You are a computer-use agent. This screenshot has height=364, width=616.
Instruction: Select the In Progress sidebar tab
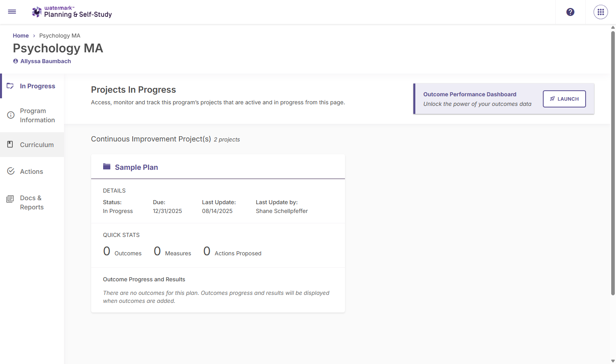click(x=32, y=86)
